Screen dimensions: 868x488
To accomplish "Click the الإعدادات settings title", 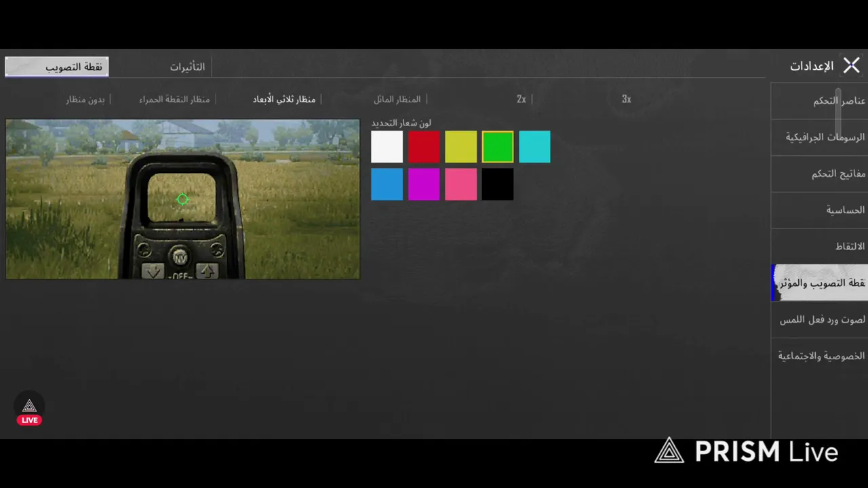I will tap(812, 66).
